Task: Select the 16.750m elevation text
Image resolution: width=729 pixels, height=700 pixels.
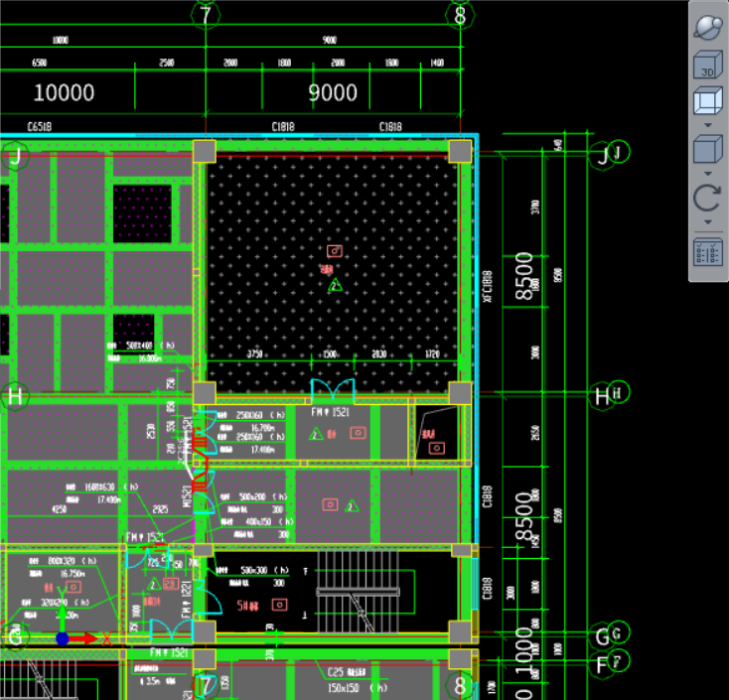Action: click(73, 574)
